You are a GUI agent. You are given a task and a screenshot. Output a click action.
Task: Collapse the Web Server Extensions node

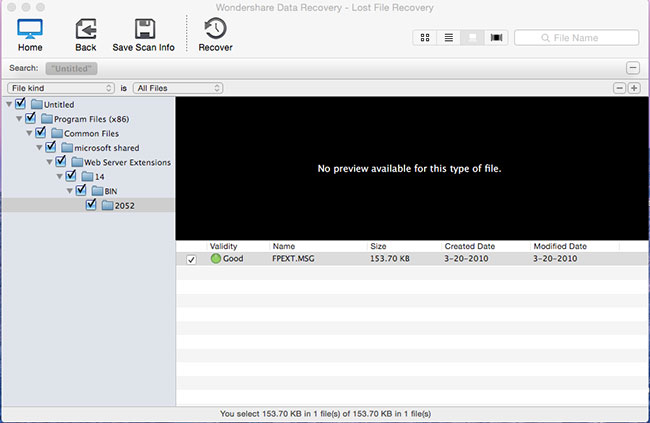pos(49,162)
